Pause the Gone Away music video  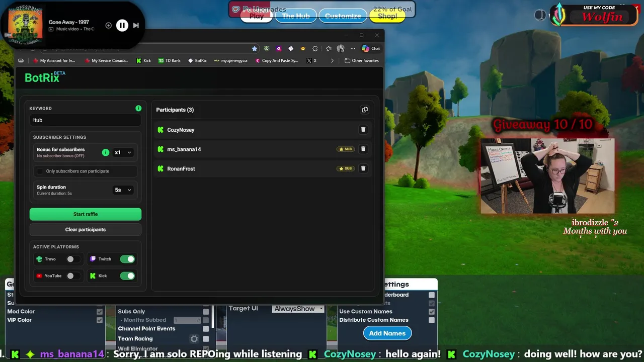coord(122,25)
